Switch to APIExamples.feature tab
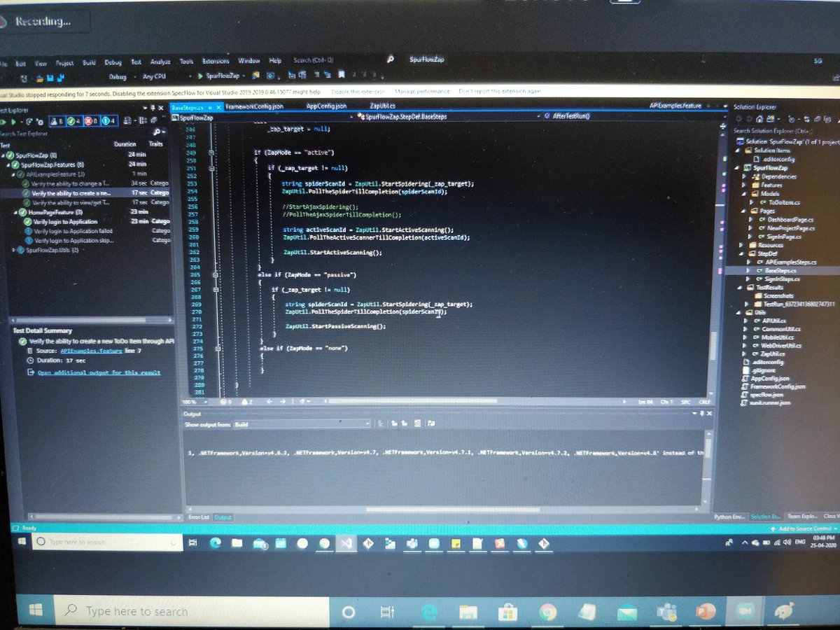 click(675, 106)
